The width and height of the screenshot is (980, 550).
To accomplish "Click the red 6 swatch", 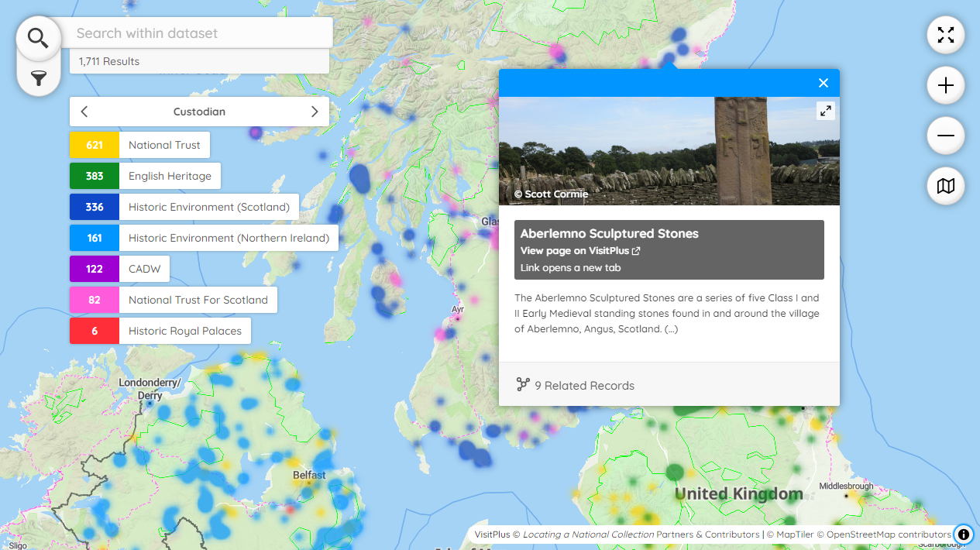I will click(x=95, y=331).
